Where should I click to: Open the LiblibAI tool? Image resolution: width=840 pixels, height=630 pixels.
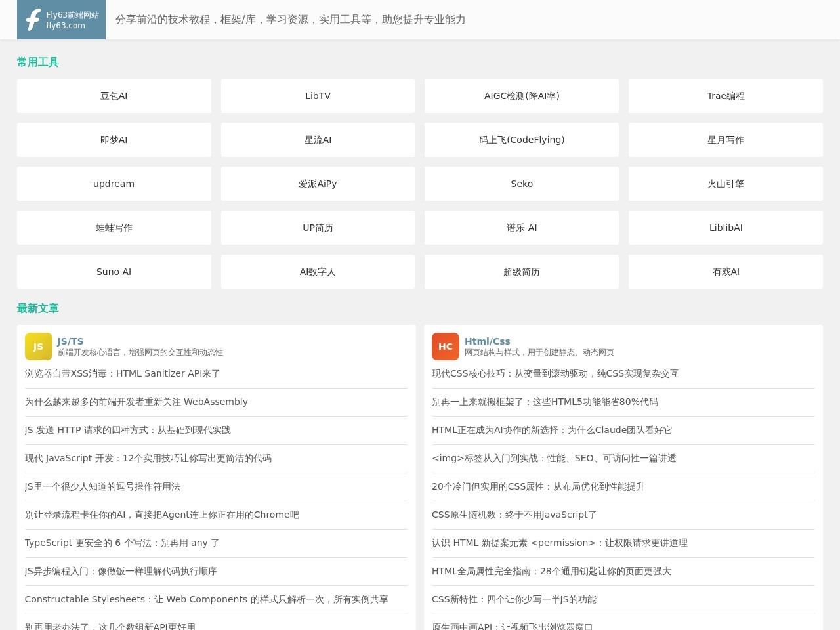pyautogui.click(x=726, y=228)
